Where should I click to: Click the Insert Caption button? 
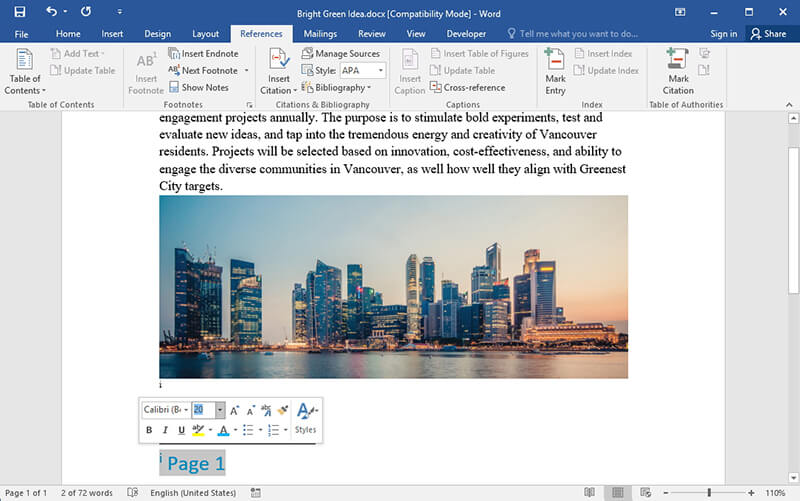(x=410, y=71)
